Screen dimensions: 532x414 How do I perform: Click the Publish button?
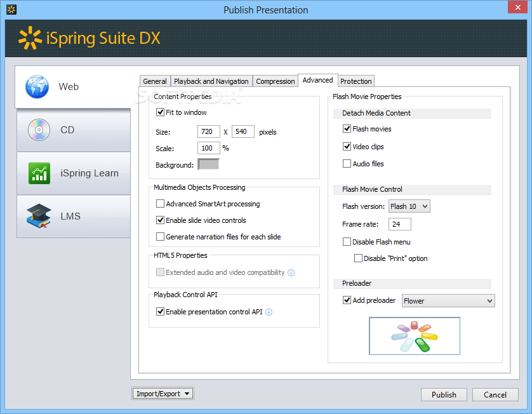click(x=444, y=395)
